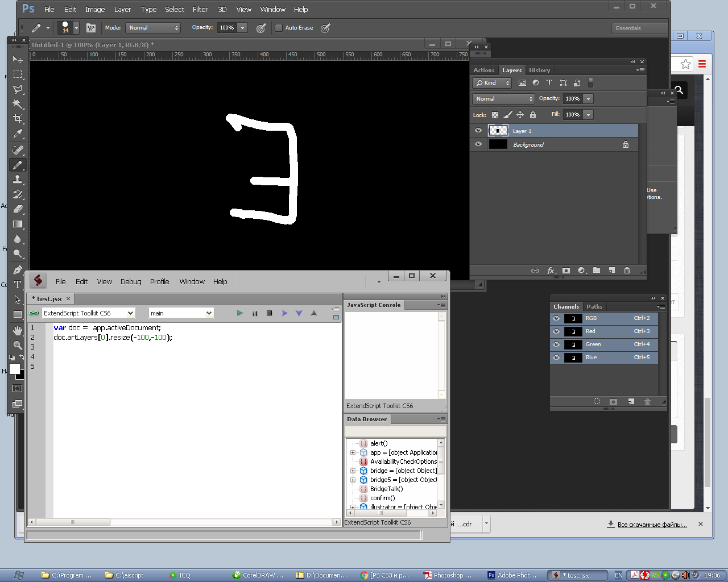Open the main engine dropdown
The width and height of the screenshot is (728, 582).
click(181, 313)
